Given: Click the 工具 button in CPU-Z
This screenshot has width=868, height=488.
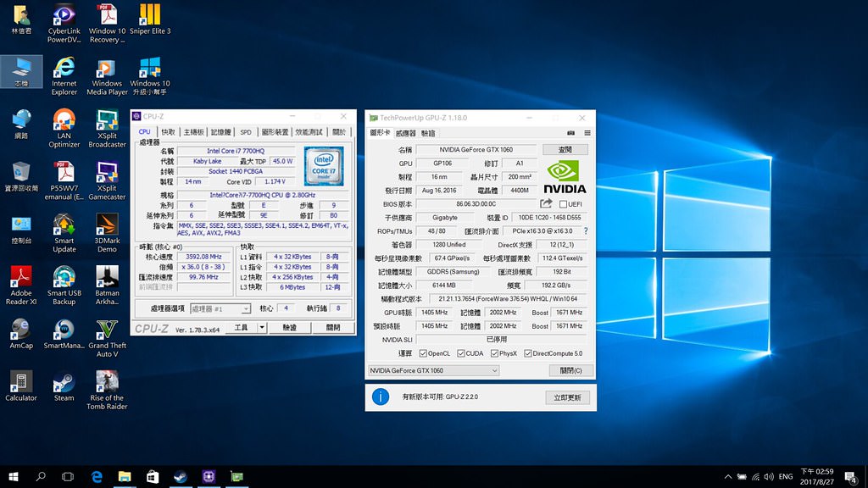Looking at the screenshot, I should click(x=241, y=328).
